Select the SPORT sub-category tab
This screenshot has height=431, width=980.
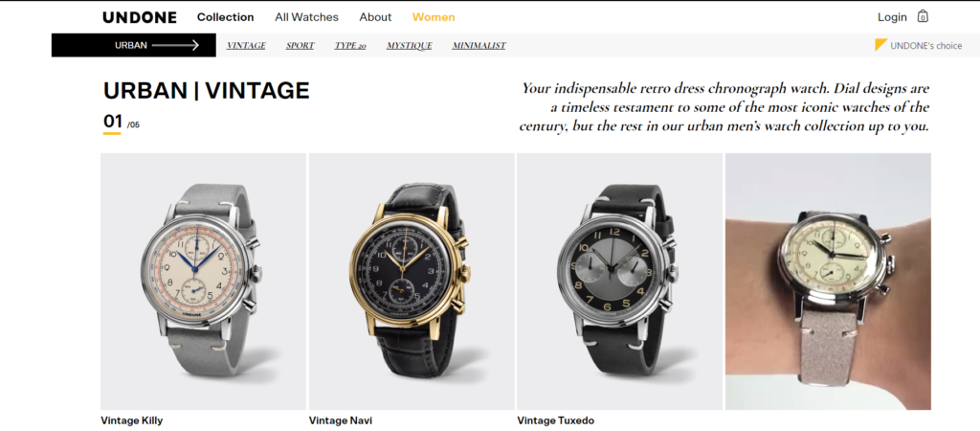point(300,46)
